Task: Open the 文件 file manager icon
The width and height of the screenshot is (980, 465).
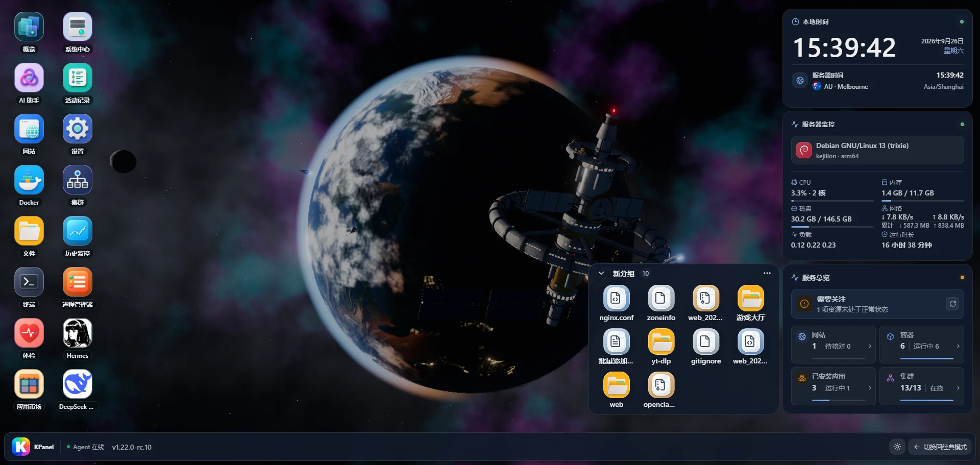Action: 29,231
